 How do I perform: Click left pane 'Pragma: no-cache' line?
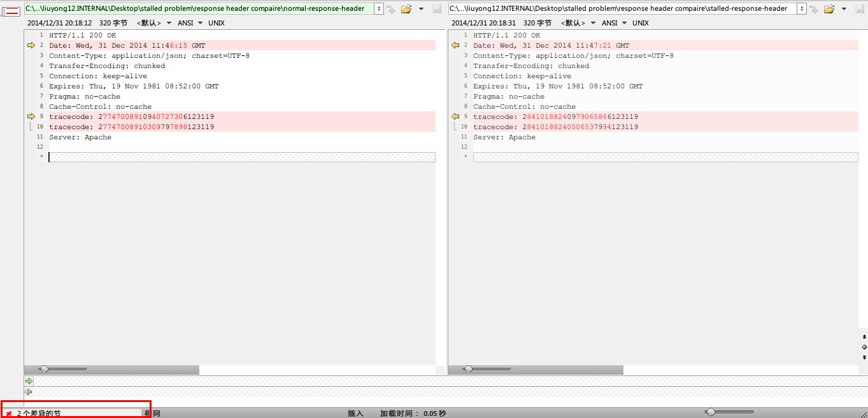(85, 96)
